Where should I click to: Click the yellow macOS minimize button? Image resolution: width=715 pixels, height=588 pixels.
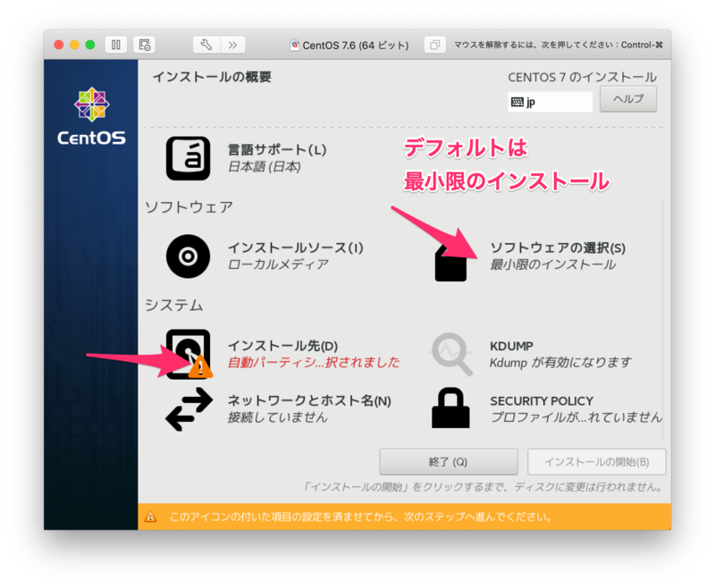click(x=74, y=45)
